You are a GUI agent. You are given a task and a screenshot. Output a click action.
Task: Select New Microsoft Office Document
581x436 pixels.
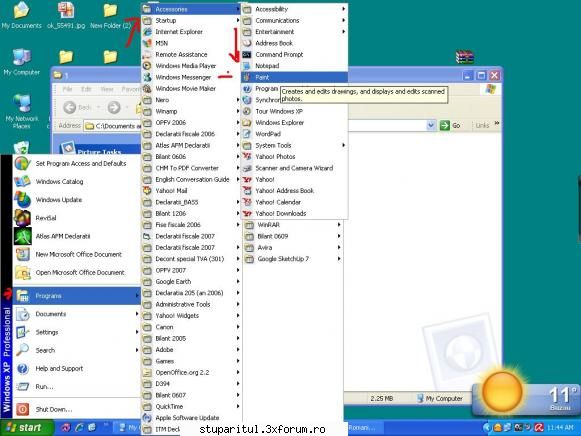77,254
